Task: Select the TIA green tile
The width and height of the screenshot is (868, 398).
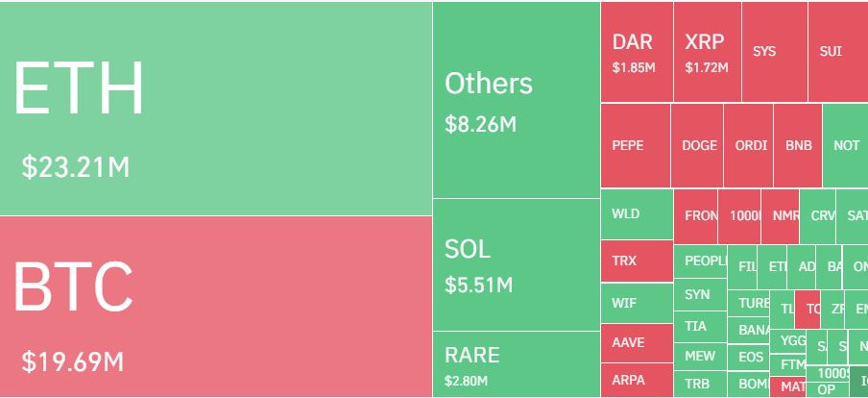Action: [x=700, y=327]
